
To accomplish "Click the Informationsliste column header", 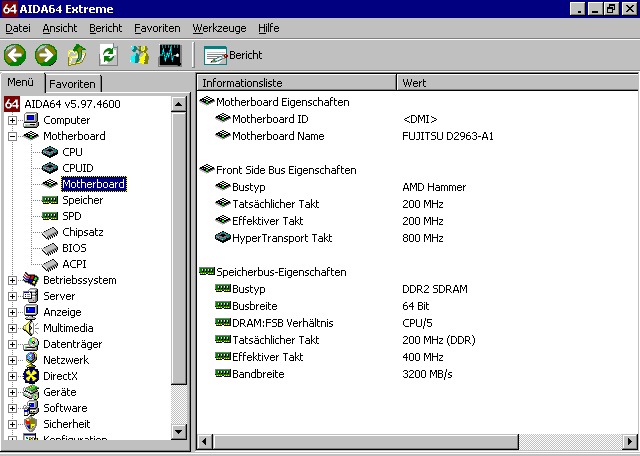I will click(x=297, y=82).
